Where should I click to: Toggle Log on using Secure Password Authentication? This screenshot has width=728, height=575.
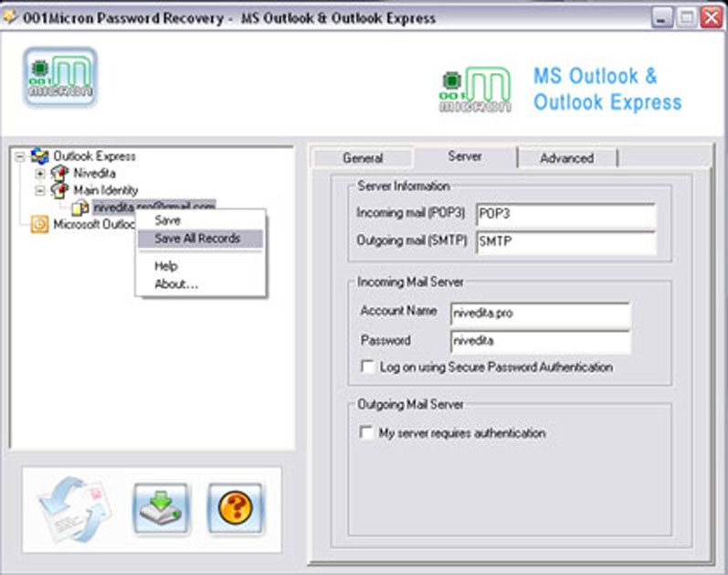[x=368, y=367]
